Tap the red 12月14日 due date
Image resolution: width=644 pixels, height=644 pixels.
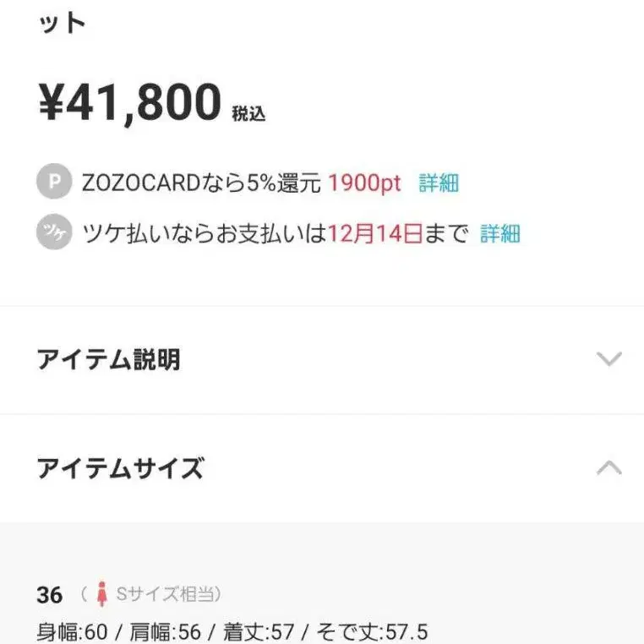click(374, 233)
